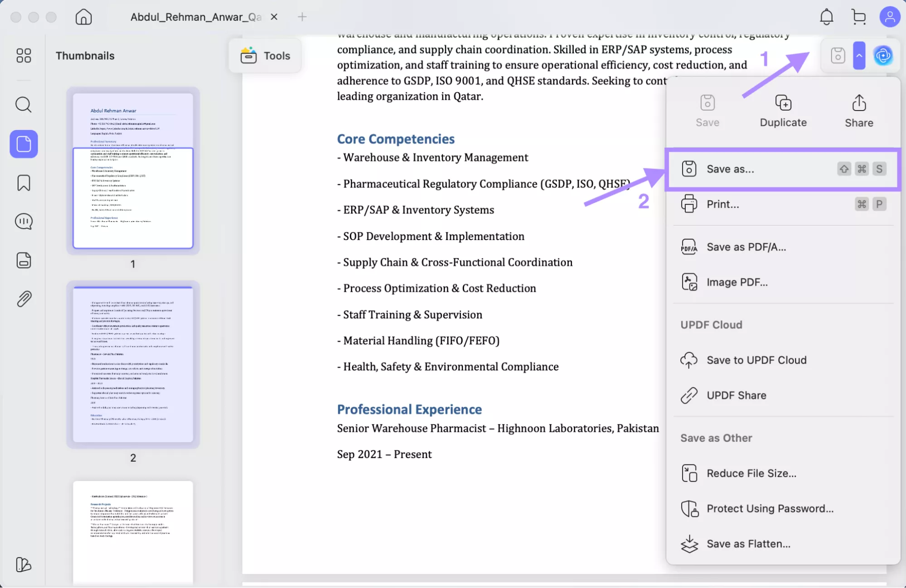Click Duplicate in the save menu
The width and height of the screenshot is (906, 588).
click(x=783, y=111)
